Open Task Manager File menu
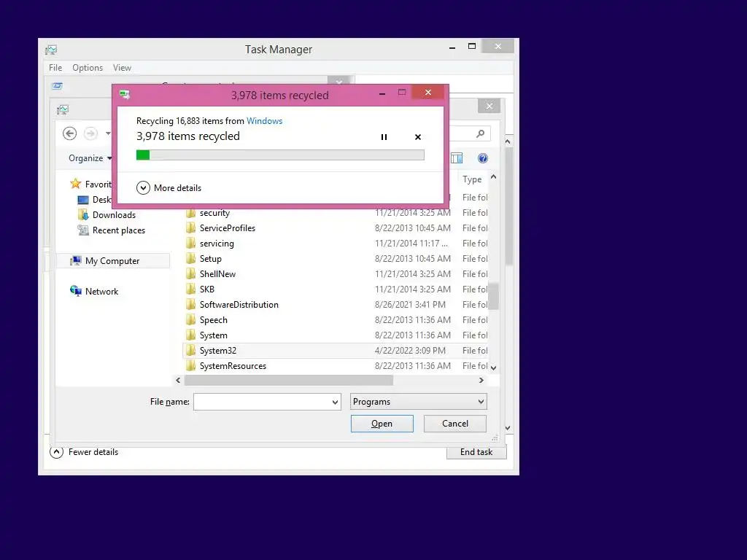Viewport: 747px width, 560px height. pos(55,68)
